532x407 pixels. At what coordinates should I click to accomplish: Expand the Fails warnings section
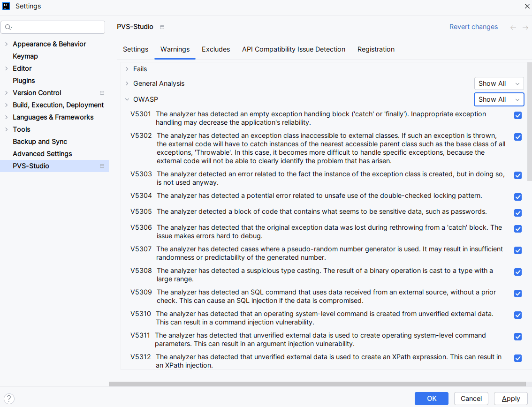(127, 69)
